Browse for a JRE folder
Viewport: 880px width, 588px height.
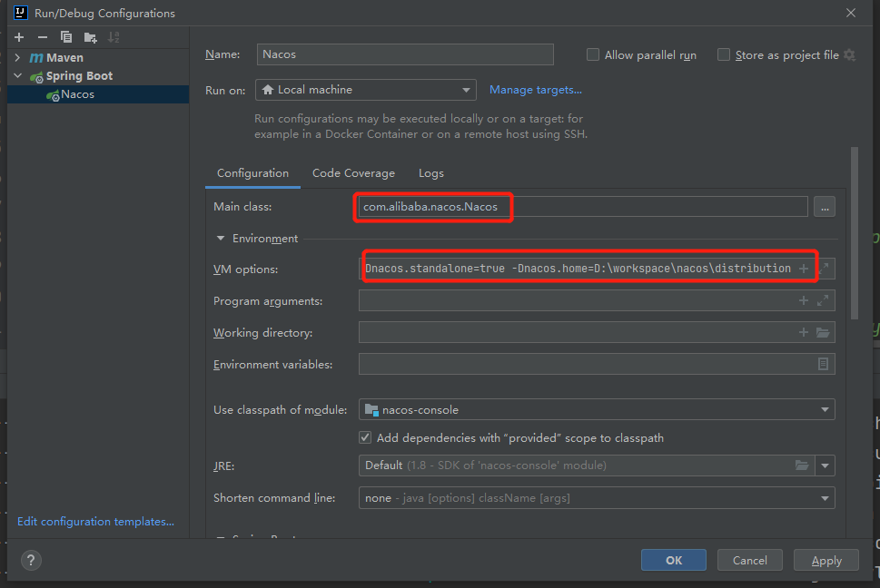point(802,465)
